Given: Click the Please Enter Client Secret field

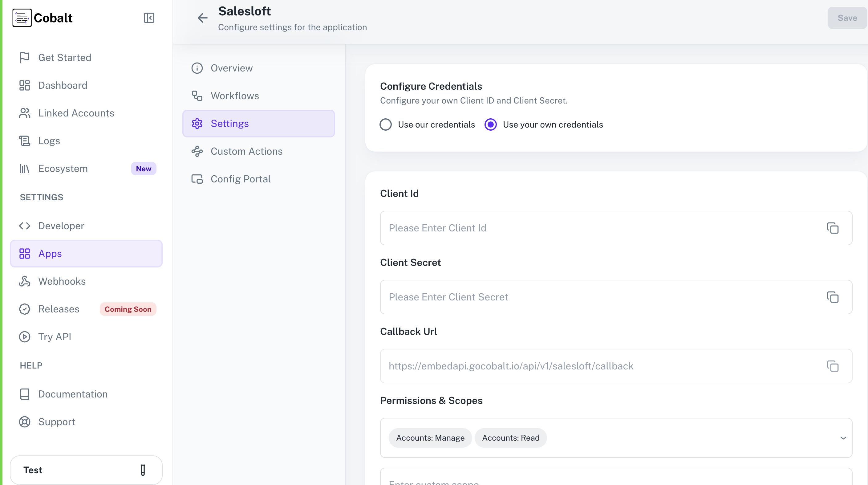Looking at the screenshot, I should point(573,297).
